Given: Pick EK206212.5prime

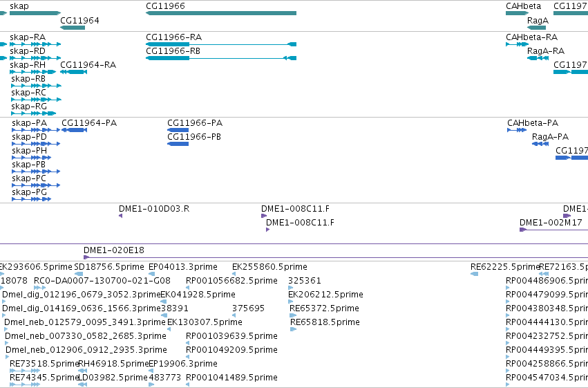Looking at the screenshot, I should click(x=290, y=302).
